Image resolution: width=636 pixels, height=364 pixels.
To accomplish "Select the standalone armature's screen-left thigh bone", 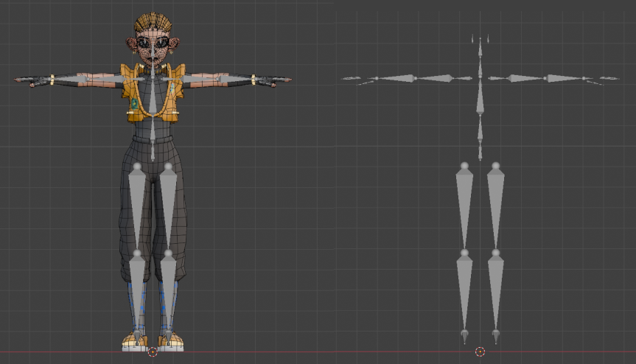I will [x=464, y=206].
